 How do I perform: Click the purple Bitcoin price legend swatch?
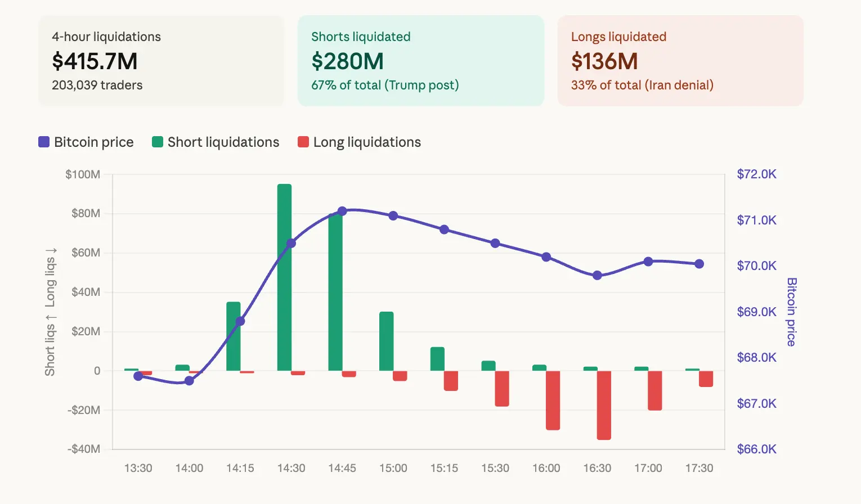[43, 142]
